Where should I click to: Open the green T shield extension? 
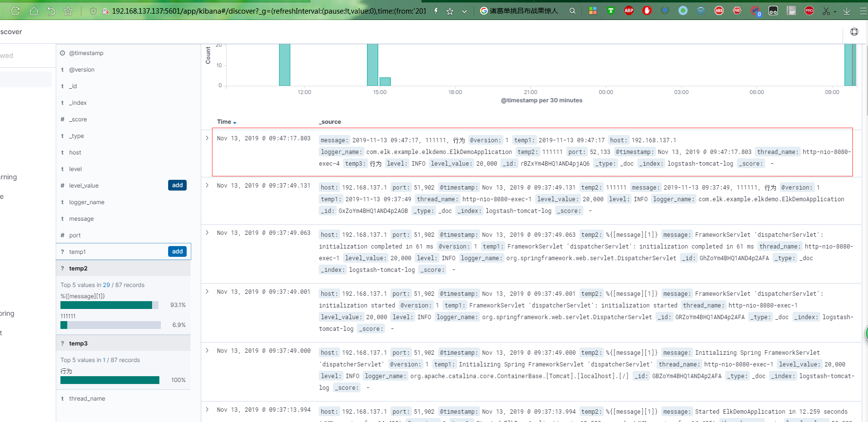tap(611, 11)
